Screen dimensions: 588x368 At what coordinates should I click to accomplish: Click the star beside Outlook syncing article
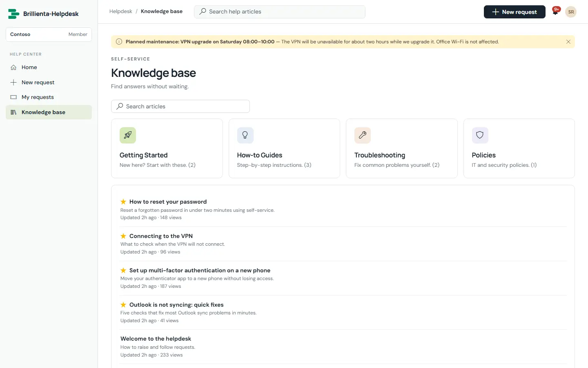123,305
